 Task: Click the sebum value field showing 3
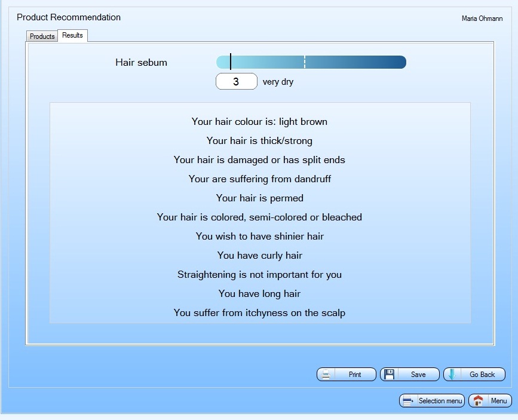[237, 81]
